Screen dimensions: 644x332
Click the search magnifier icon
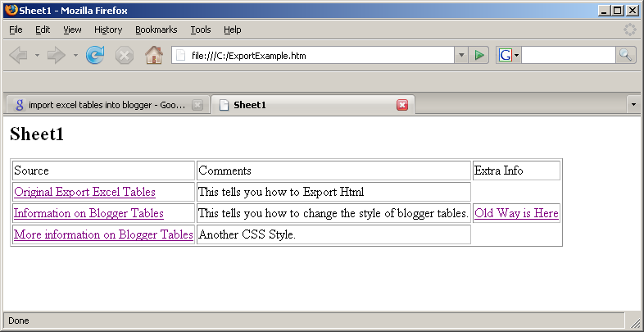click(625, 55)
